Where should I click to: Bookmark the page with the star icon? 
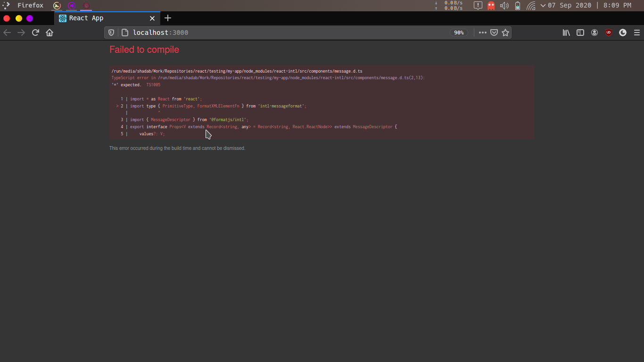(505, 33)
